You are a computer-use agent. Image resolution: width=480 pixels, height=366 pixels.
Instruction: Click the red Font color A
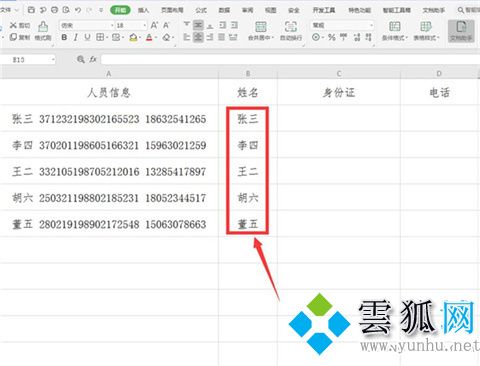149,37
